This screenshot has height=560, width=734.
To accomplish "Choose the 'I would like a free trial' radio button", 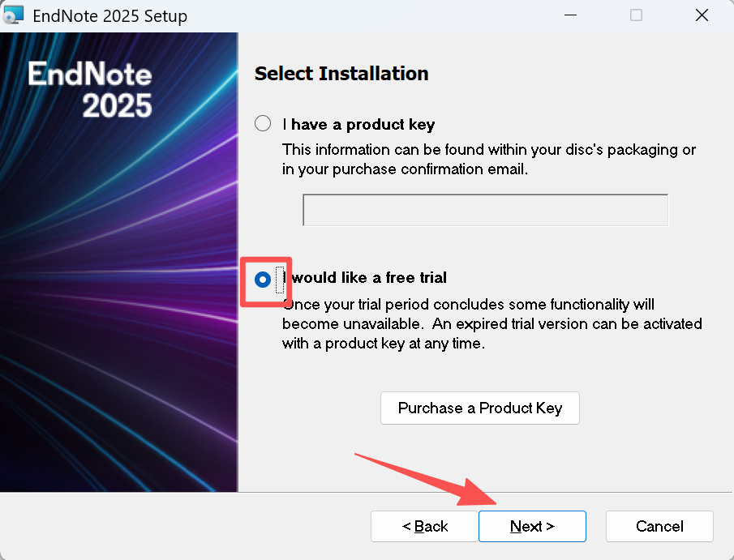I will click(x=263, y=279).
